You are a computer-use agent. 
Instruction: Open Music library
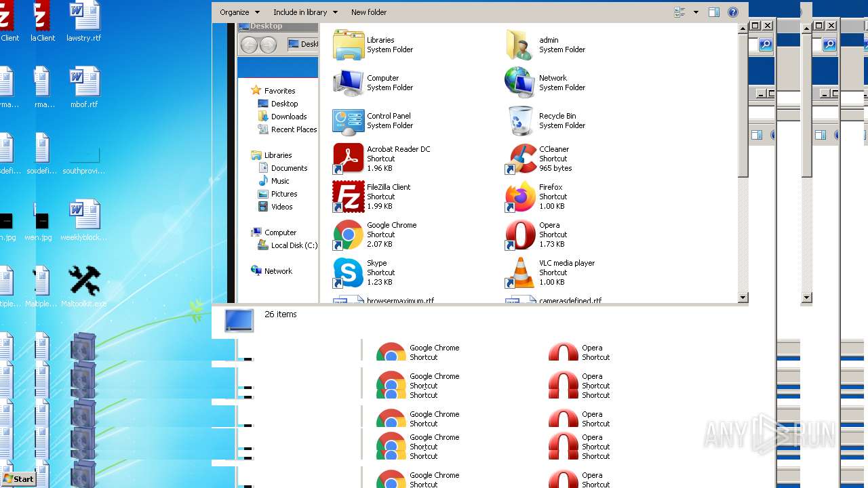280,181
